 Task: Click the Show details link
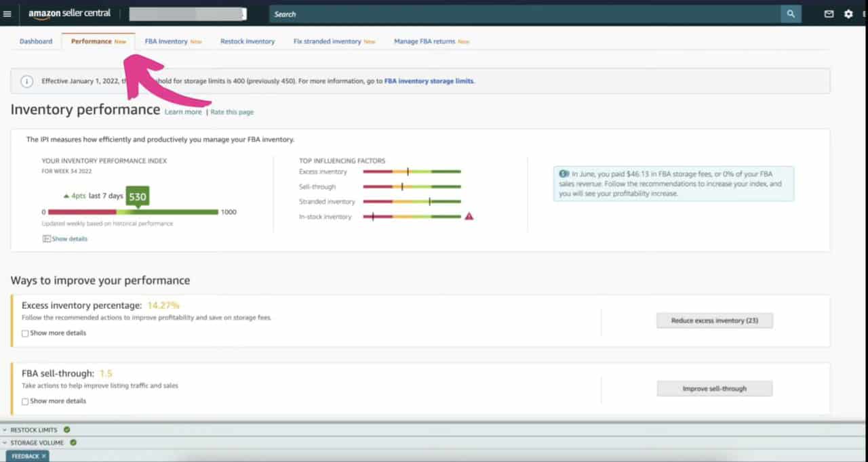69,239
